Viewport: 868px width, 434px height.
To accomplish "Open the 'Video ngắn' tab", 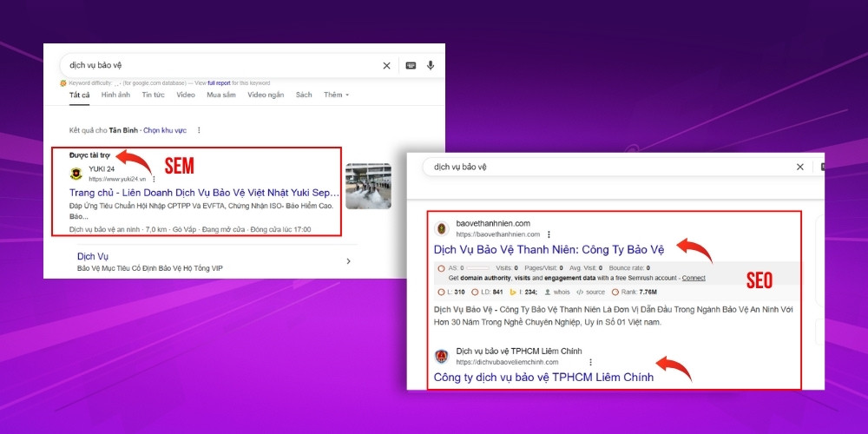I will (x=266, y=95).
